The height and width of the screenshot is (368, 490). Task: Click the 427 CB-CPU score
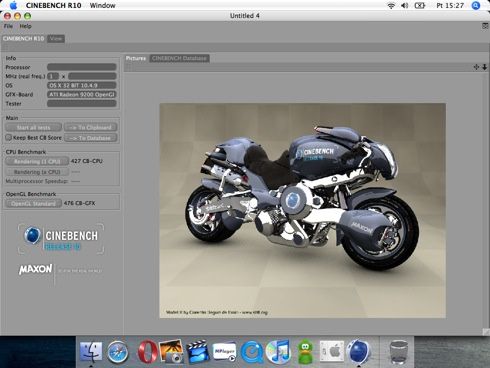[87, 161]
